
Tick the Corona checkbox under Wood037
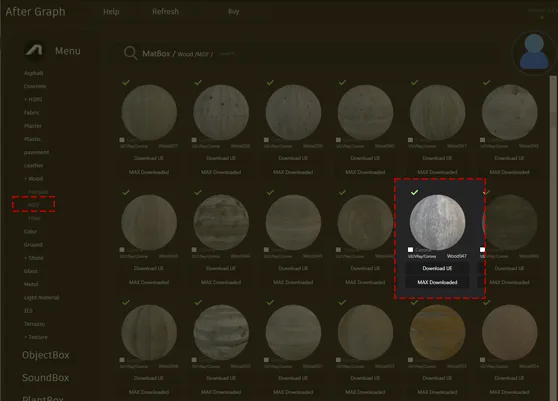[x=122, y=140]
